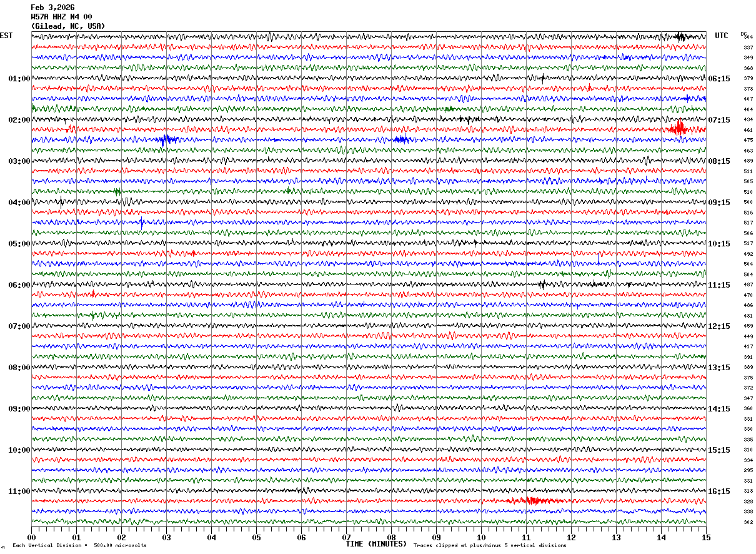Click the DC offset value 461
Viewport: 756px width, 554px height.
pyautogui.click(x=749, y=130)
